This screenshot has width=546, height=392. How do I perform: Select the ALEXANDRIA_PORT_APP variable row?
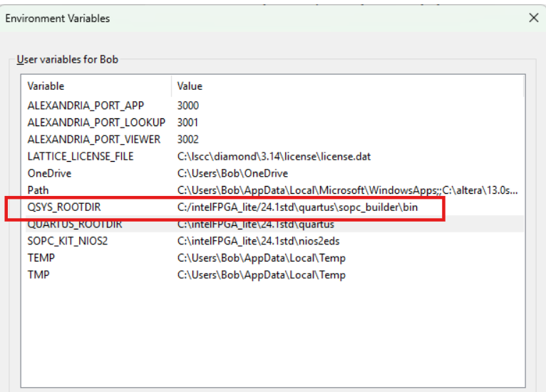coord(86,105)
